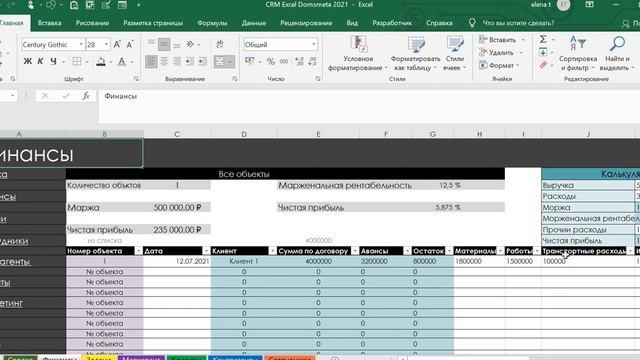The height and width of the screenshot is (360, 640).
Task: Increase the cell indent
Action: click(x=202, y=62)
